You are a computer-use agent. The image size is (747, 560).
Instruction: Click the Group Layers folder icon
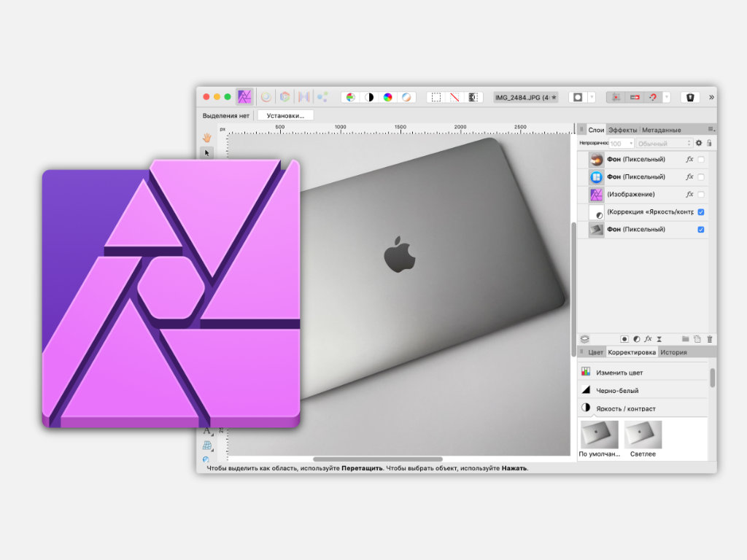[686, 339]
